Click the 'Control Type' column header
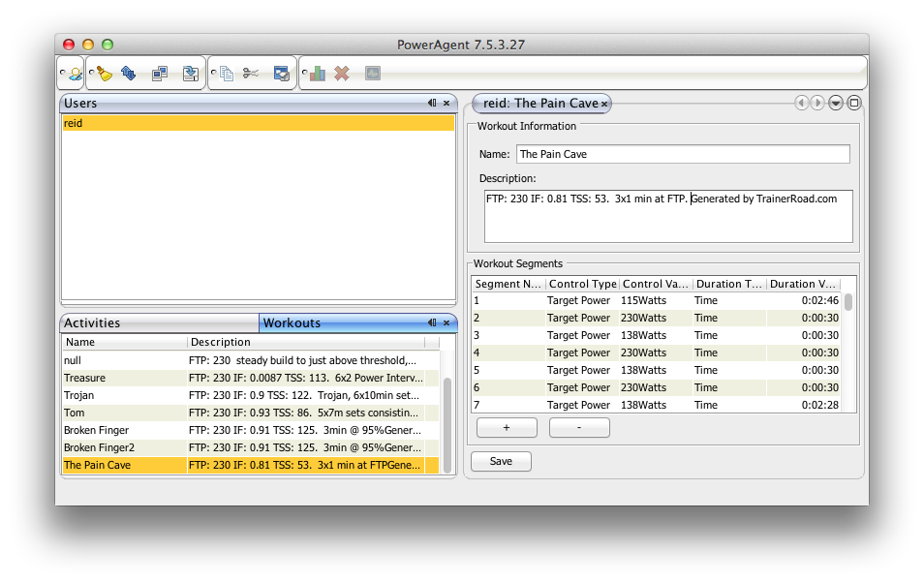 tap(582, 284)
